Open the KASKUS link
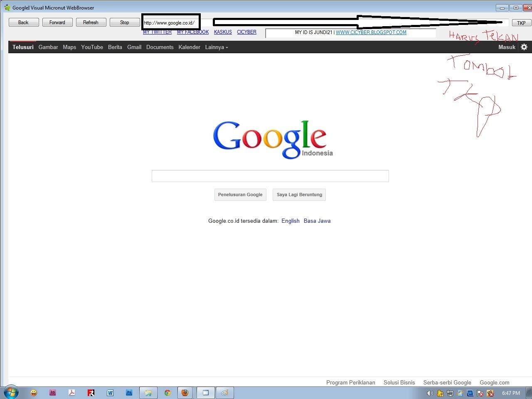Image resolution: width=532 pixels, height=399 pixels. point(223,32)
